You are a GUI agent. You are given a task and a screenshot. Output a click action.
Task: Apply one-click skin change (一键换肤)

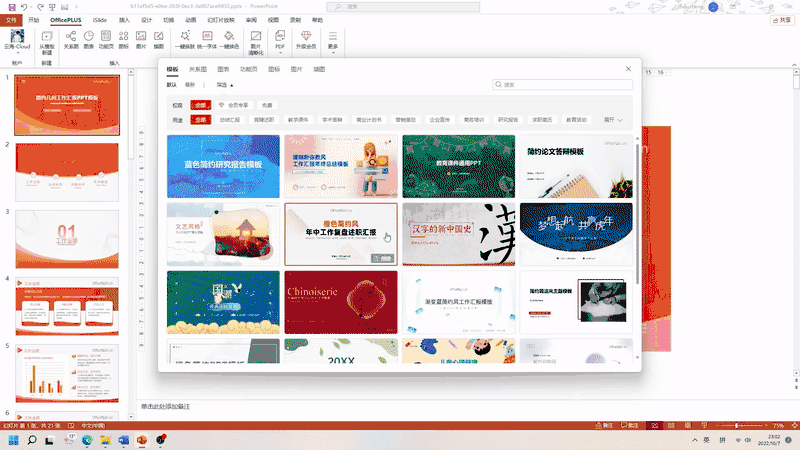coord(185,40)
